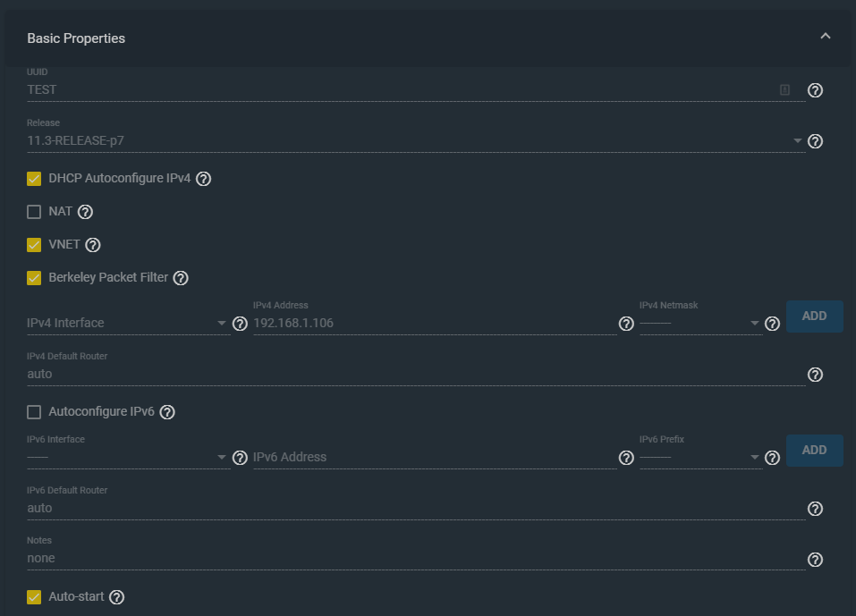Open the IPv4 Netmask dropdown
This screenshot has height=616, width=856.
[701, 323]
